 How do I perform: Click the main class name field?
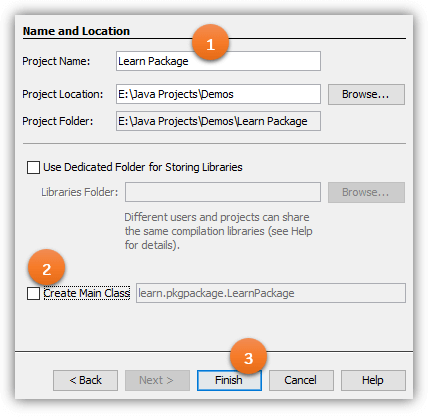point(271,293)
